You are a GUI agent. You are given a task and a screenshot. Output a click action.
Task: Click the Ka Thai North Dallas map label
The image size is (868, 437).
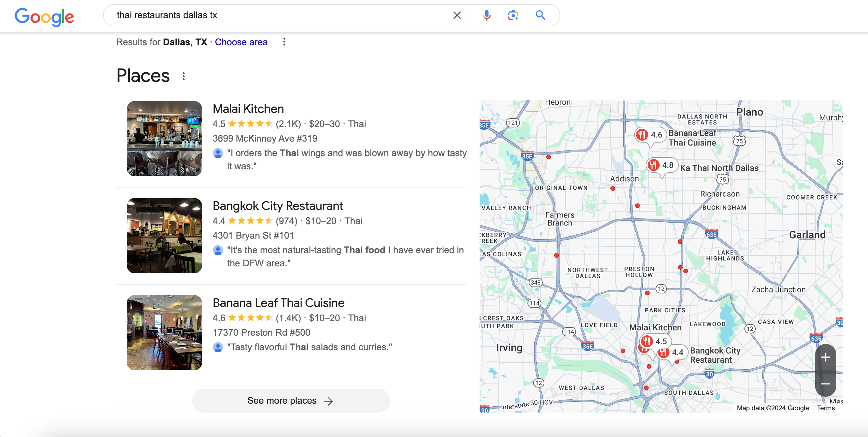click(719, 168)
